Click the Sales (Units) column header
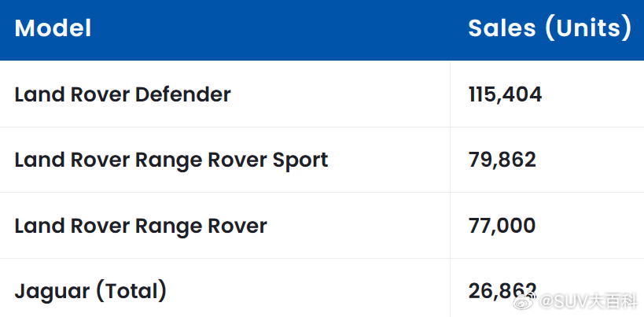This screenshot has height=317, width=644. (550, 28)
